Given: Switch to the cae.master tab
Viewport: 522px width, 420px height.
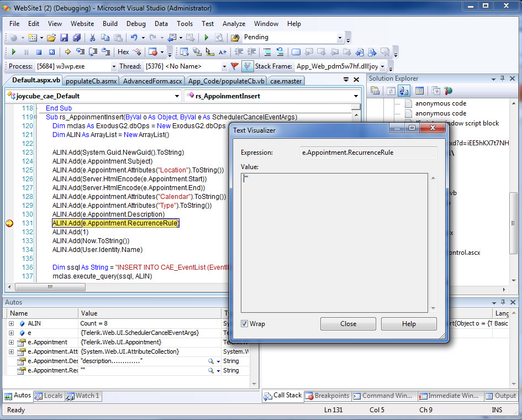Looking at the screenshot, I should click(x=286, y=81).
